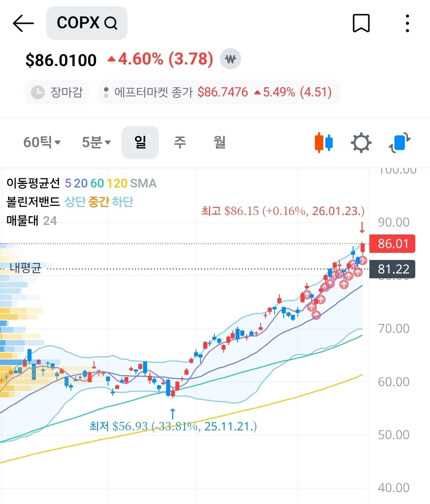This screenshot has width=430, height=504.
Task: Tap the 매물대 24 indicator label
Action: [x=31, y=221]
